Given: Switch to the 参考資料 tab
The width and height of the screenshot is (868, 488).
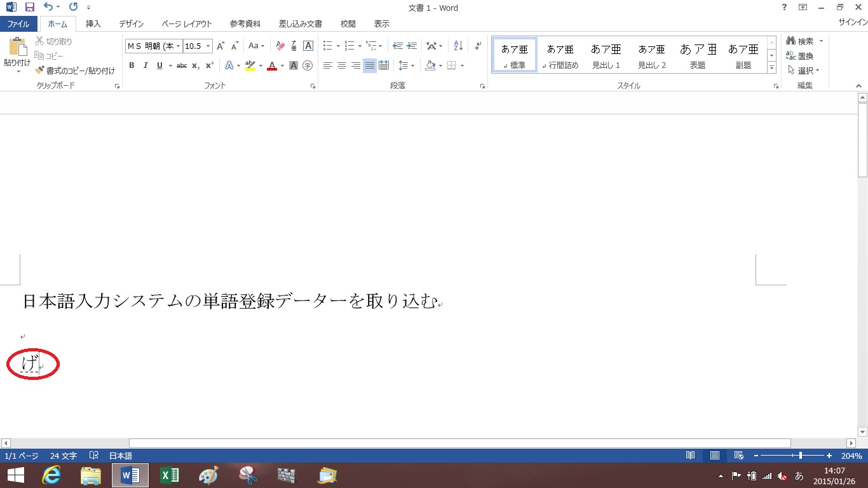Looking at the screenshot, I should (x=245, y=24).
